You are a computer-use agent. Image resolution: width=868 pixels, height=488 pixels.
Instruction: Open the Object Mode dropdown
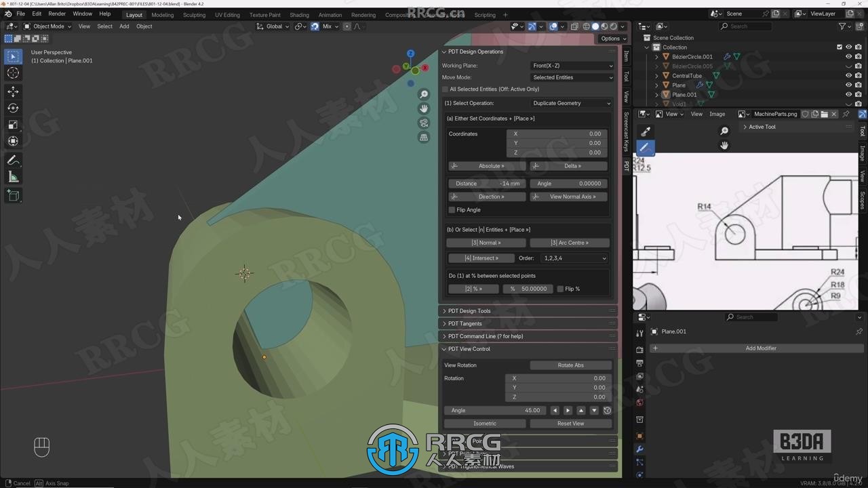[47, 26]
